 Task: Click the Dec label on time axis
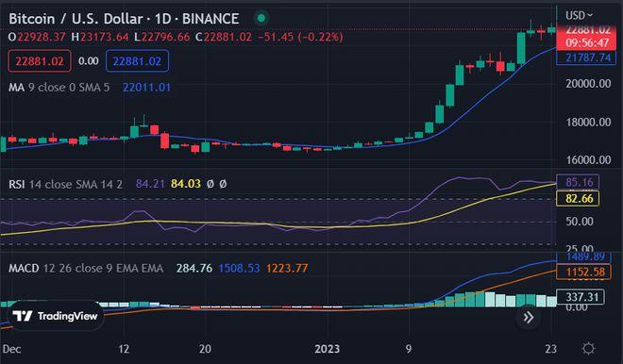(x=11, y=349)
